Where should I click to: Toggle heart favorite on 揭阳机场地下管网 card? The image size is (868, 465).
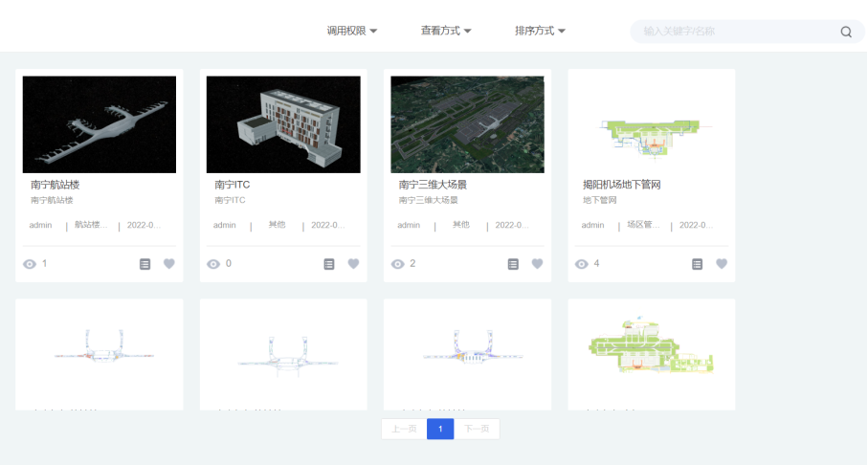click(x=722, y=264)
